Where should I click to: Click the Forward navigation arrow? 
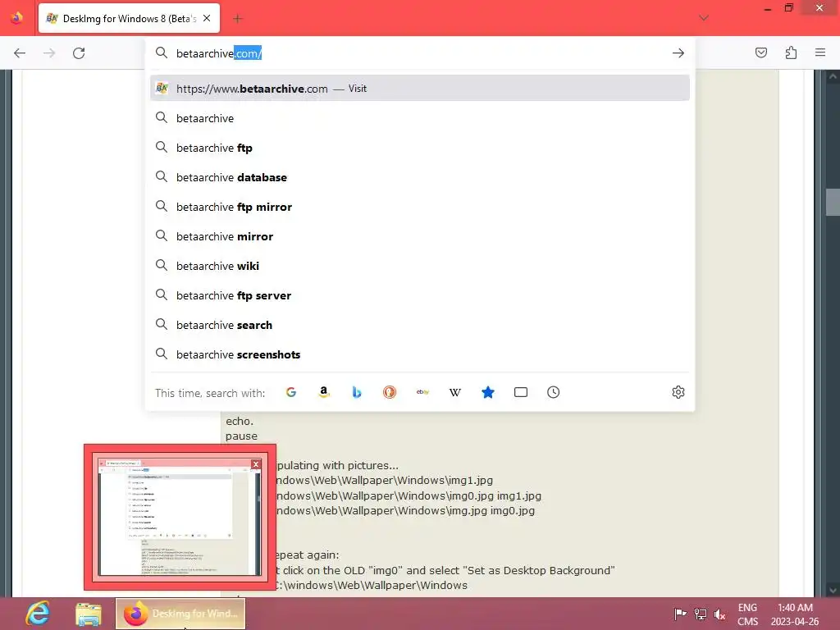[49, 53]
